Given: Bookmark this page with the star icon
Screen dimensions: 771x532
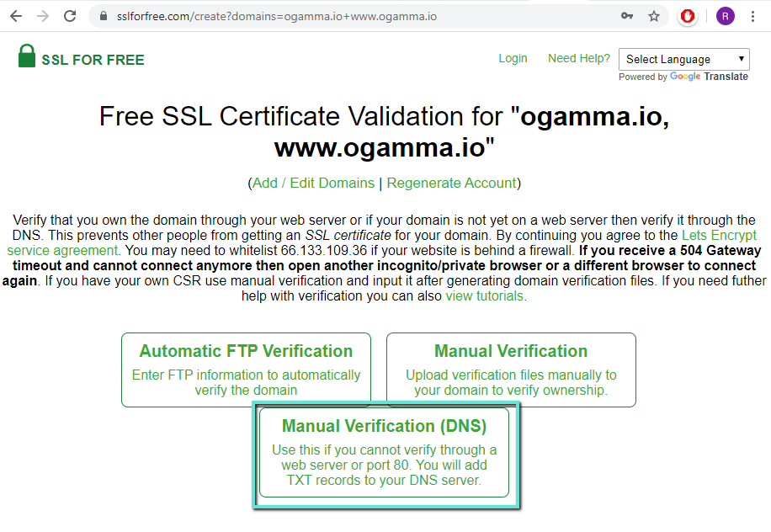Looking at the screenshot, I should coord(654,16).
